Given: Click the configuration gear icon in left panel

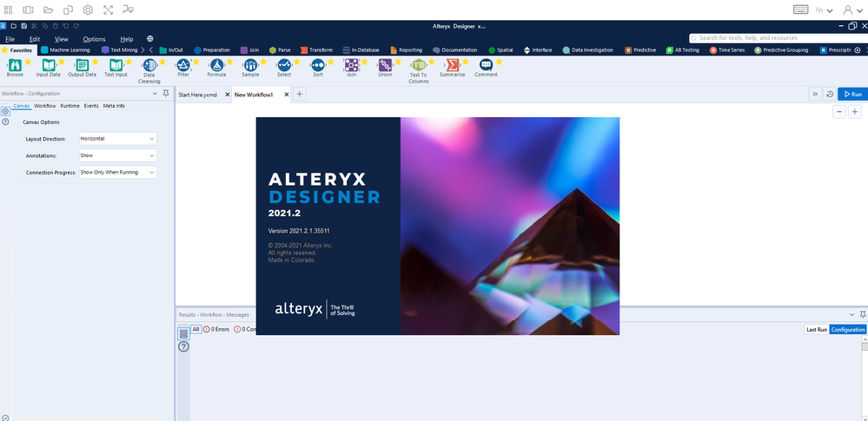Looking at the screenshot, I should (5, 111).
